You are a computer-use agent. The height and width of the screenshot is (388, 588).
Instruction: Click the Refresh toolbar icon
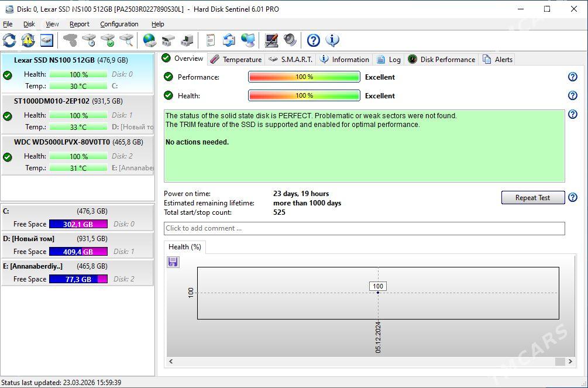coord(9,40)
